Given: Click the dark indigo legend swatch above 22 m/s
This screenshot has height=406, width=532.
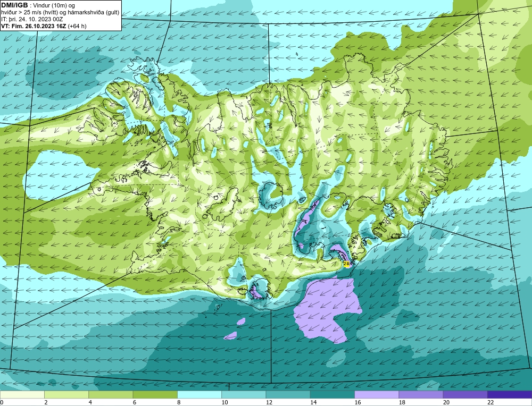Looking at the screenshot, I should pos(509,395).
